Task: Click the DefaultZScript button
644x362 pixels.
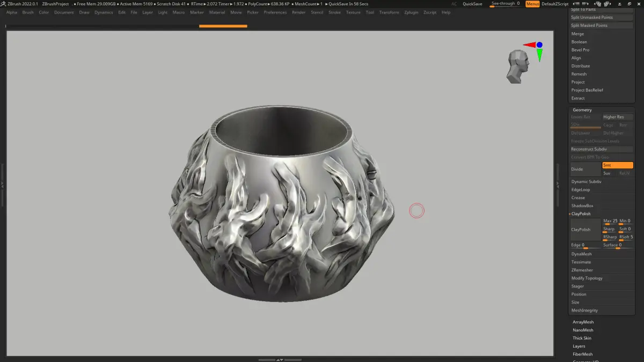Action: pos(555,4)
